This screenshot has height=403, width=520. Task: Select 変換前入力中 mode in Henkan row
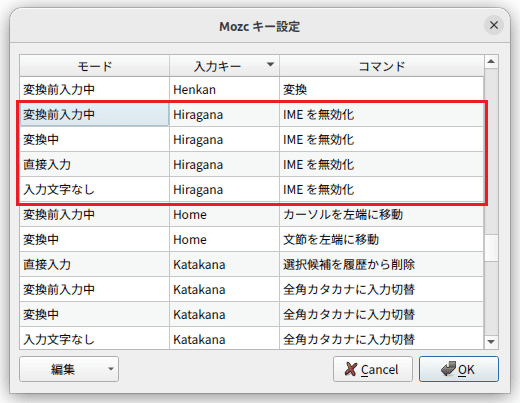click(95, 89)
